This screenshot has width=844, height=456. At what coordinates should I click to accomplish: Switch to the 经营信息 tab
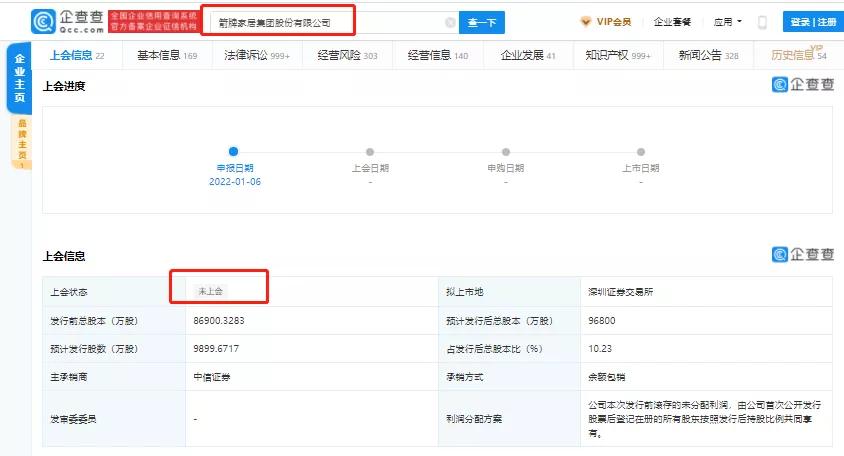coord(438,55)
